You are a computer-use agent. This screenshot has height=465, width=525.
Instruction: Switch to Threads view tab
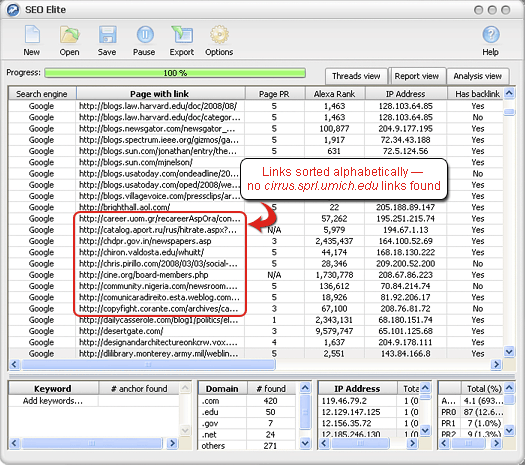click(356, 76)
